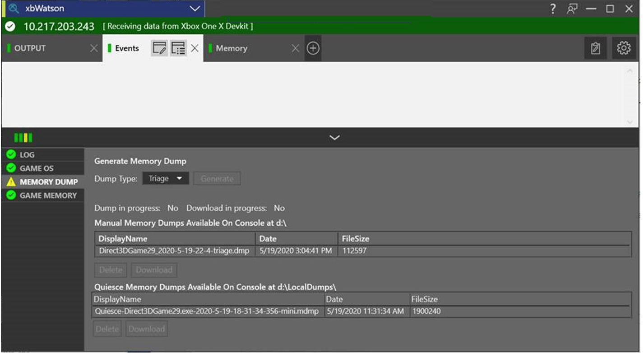The width and height of the screenshot is (644, 353).
Task: Click Download under manual memory dumps
Action: click(x=154, y=270)
